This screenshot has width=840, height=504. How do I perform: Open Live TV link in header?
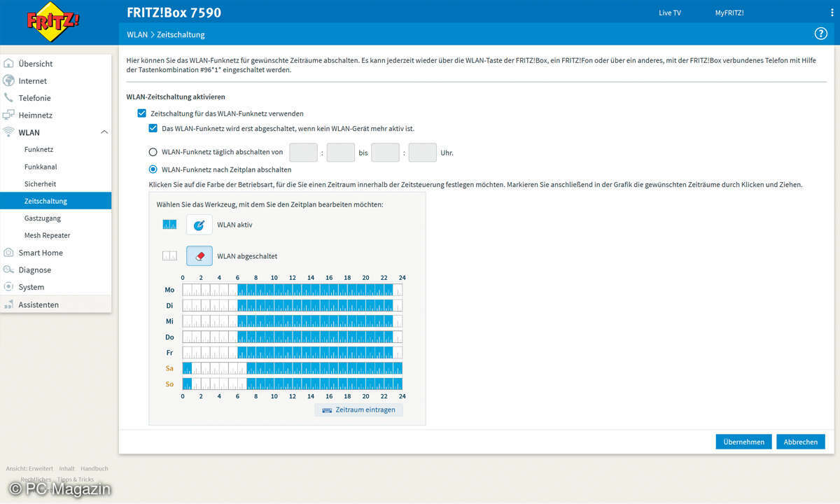(670, 13)
